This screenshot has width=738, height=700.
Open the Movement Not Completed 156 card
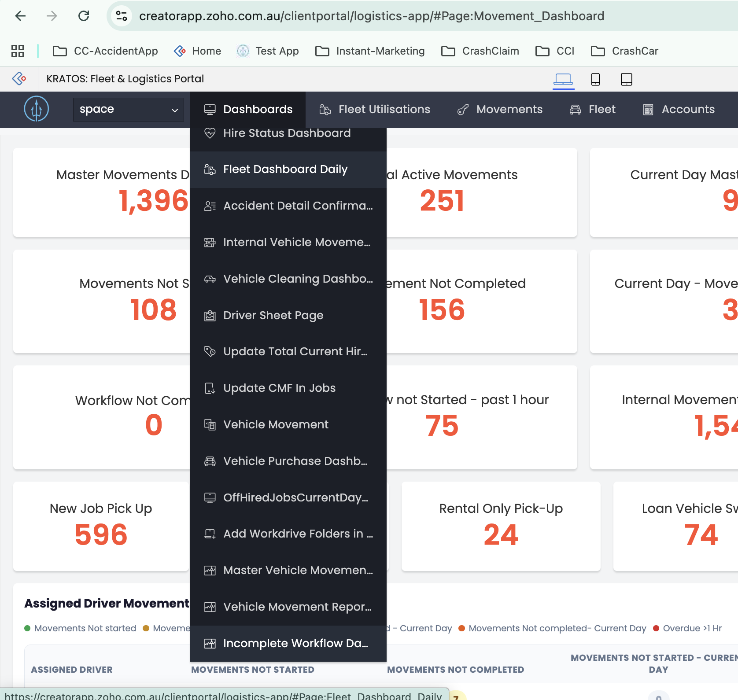pyautogui.click(x=482, y=302)
